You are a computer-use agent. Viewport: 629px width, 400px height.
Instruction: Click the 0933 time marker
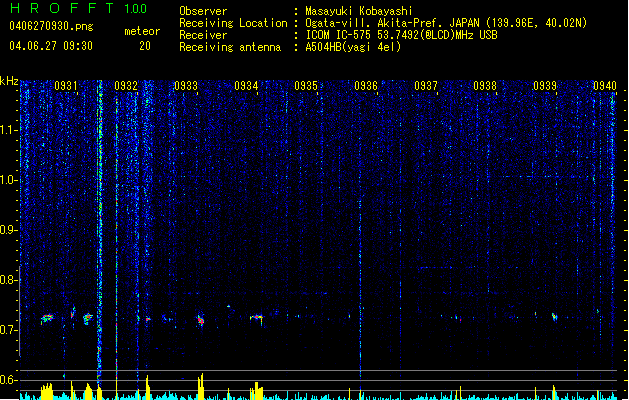[186, 86]
